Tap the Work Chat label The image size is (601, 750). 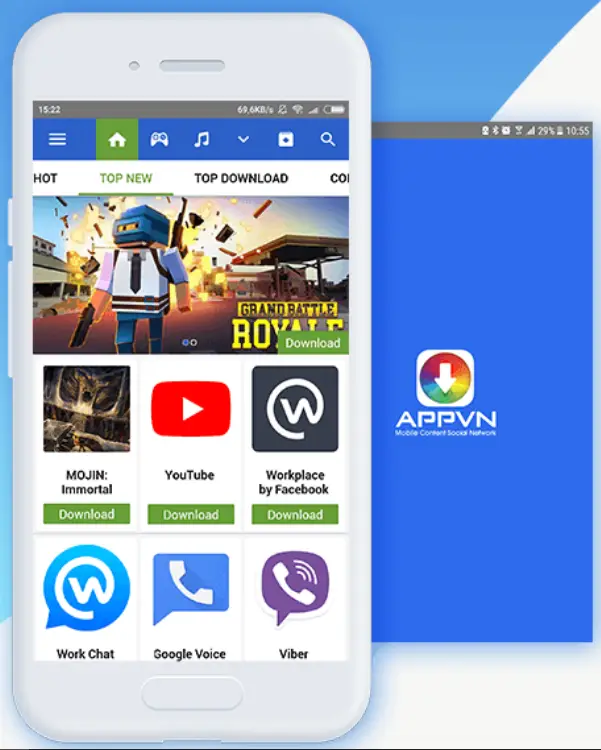coord(86,654)
